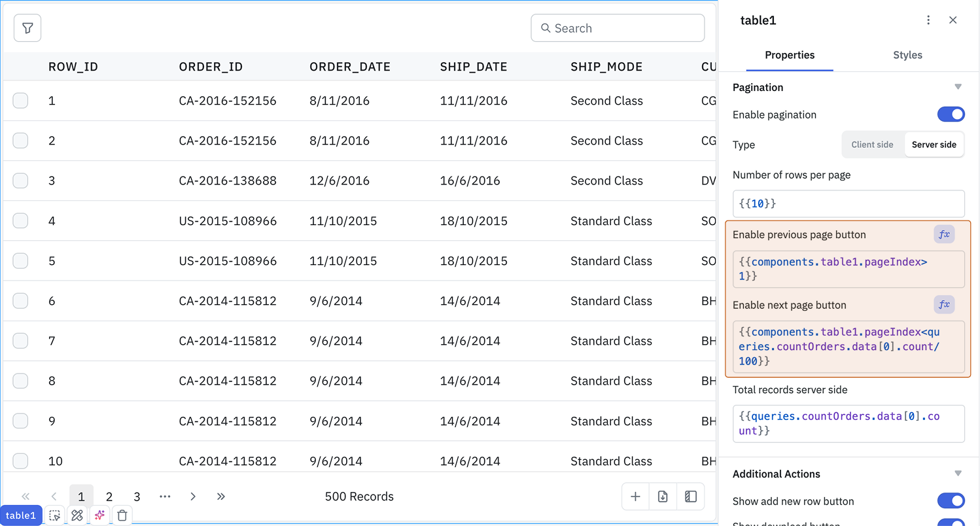Click the pink sparkle AI icon
This screenshot has width=980, height=526.
click(x=99, y=516)
